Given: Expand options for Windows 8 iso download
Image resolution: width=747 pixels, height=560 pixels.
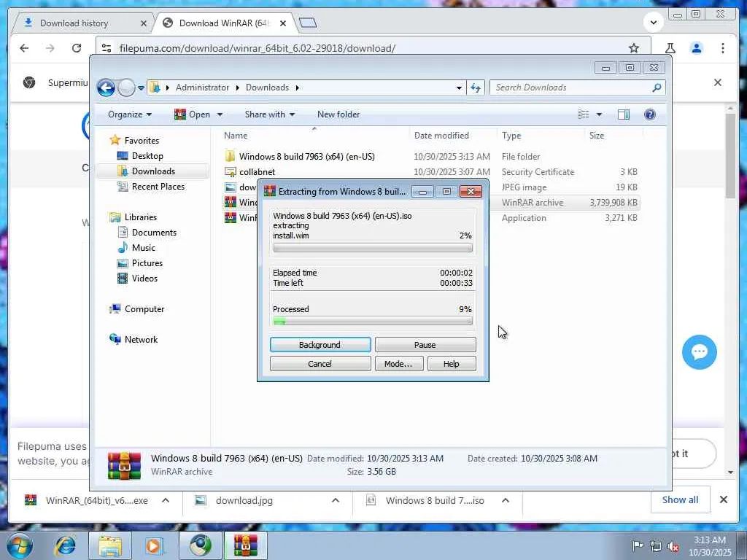Looking at the screenshot, I should [x=506, y=500].
